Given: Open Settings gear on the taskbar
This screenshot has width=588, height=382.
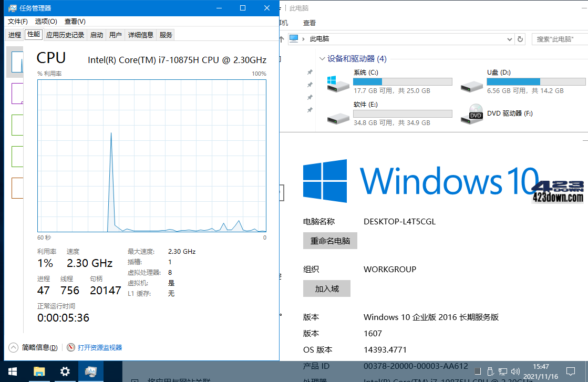Looking at the screenshot, I should pyautogui.click(x=65, y=371).
